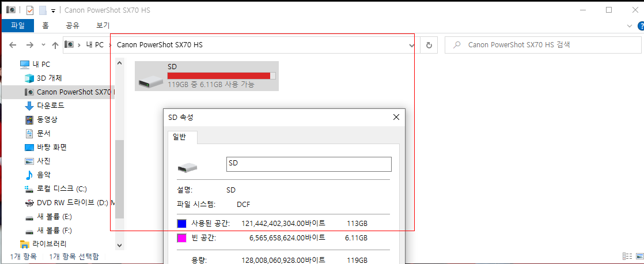
Task: Click magenta 빈 공간 color swatch
Action: [181, 237]
